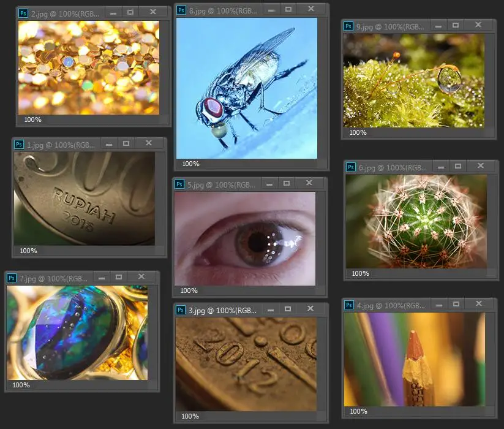Minimize the 1.jpg document window
504x429 pixels.
(109, 144)
